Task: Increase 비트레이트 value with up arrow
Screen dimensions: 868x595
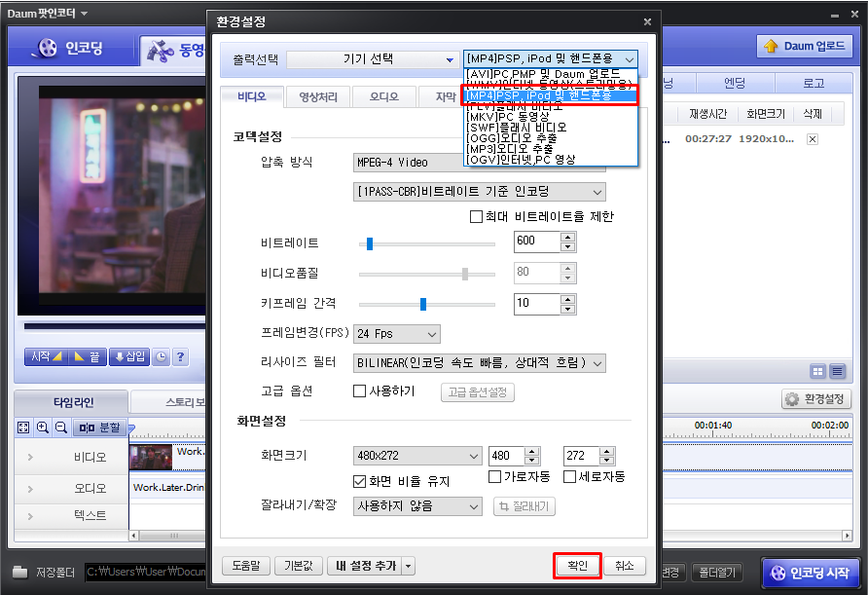Action: pyautogui.click(x=567, y=237)
